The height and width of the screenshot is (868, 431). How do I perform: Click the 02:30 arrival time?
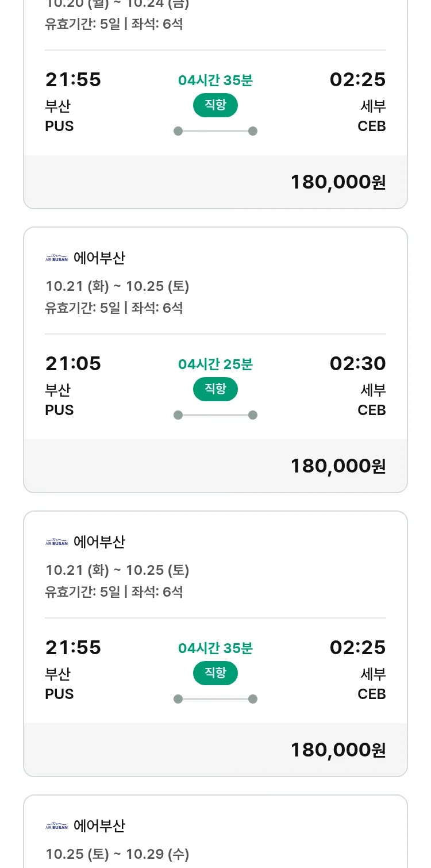[357, 363]
